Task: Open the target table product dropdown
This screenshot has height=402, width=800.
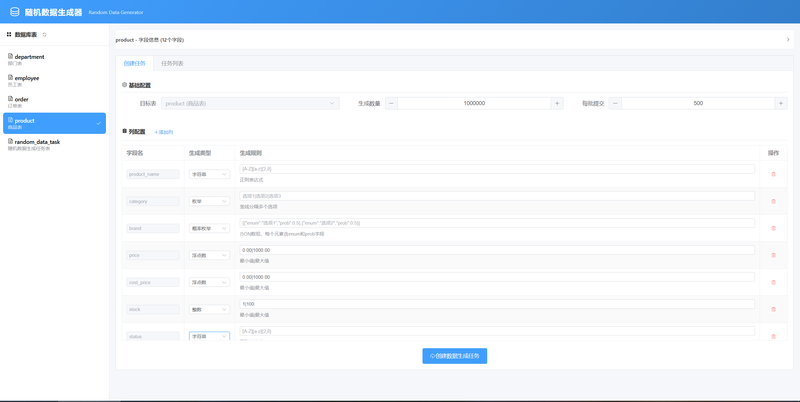Action: pos(250,104)
